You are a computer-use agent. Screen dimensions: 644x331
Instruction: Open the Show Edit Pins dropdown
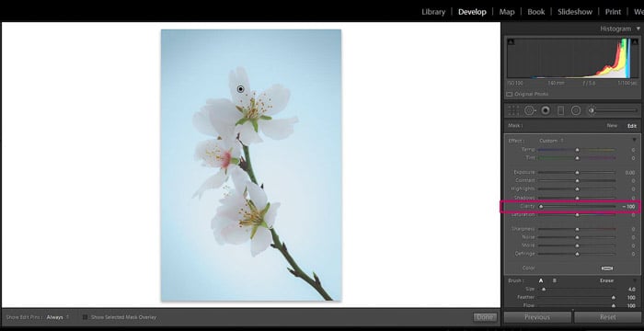coord(57,317)
